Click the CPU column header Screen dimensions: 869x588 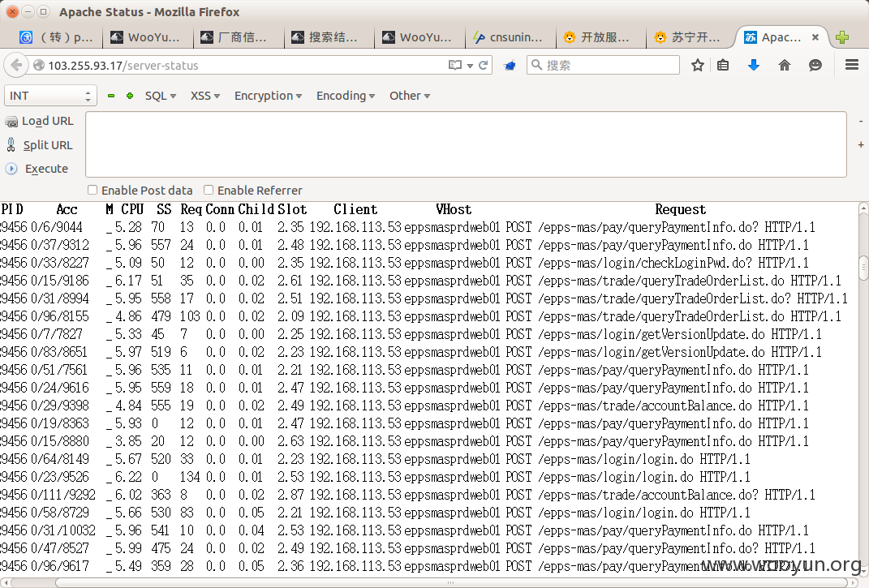[x=132, y=209]
